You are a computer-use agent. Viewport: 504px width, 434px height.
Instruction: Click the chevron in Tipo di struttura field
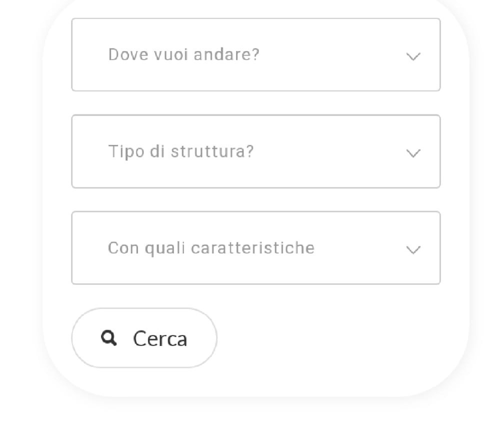point(413,153)
